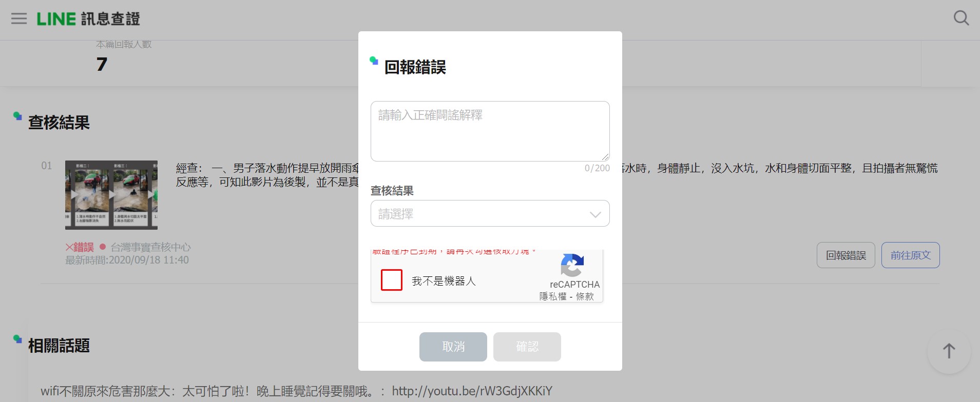Click the 取消 button
This screenshot has height=402, width=980.
pos(453,347)
